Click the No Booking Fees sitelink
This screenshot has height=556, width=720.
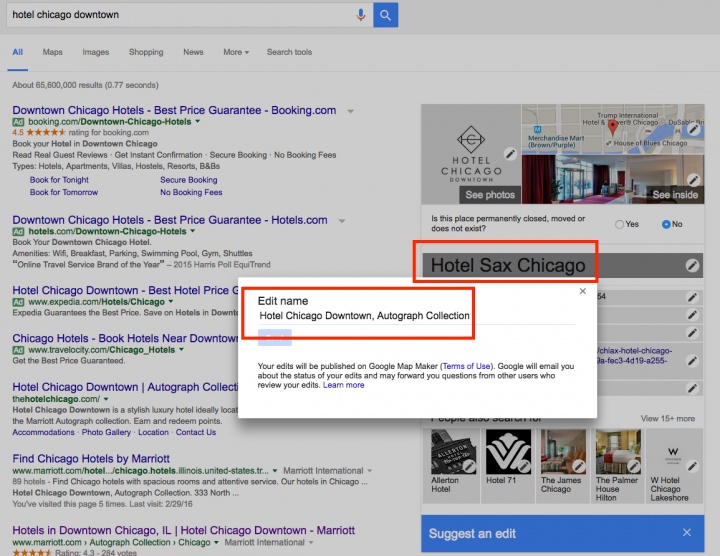coord(191,192)
